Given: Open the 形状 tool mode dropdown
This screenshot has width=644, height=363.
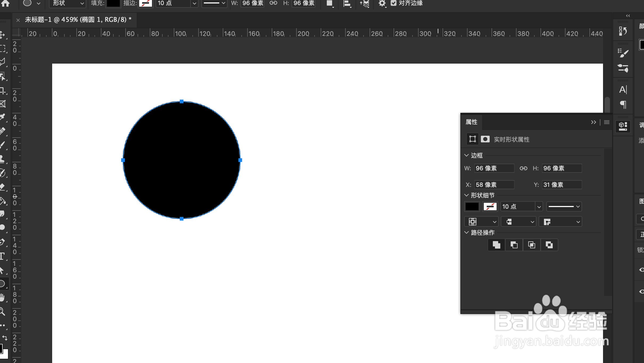Looking at the screenshot, I should (x=68, y=3).
